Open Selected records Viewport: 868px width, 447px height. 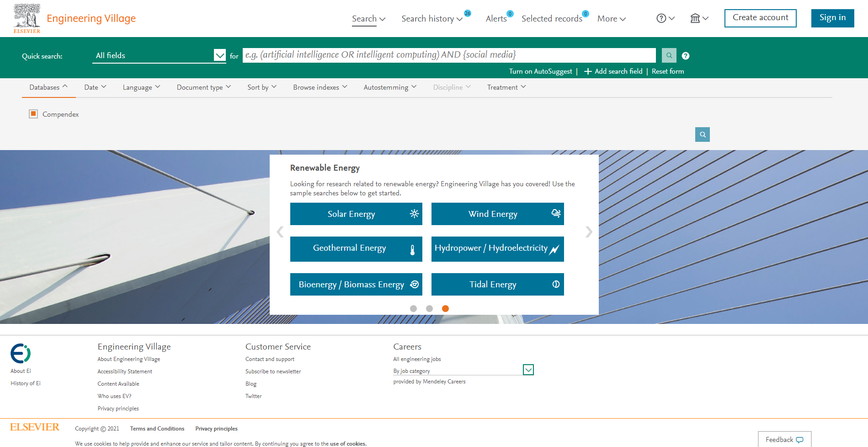click(x=552, y=19)
